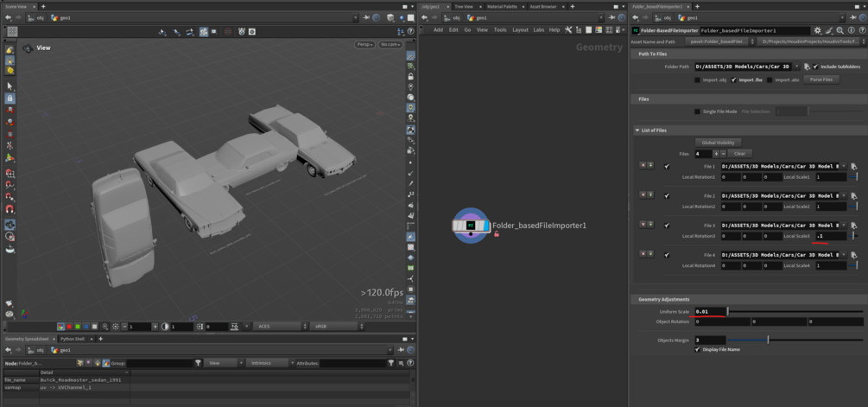
Task: Open the Persp camera dropdown in viewport
Action: coord(364,44)
